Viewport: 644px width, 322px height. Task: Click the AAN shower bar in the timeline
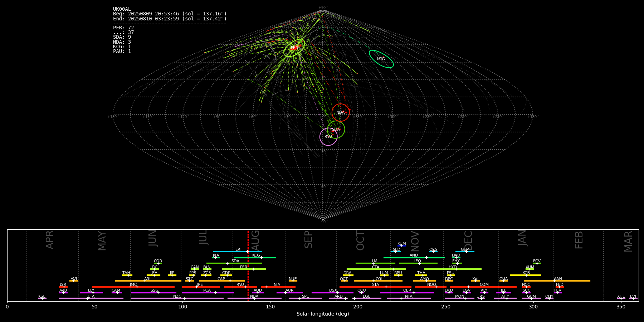(x=557, y=281)
